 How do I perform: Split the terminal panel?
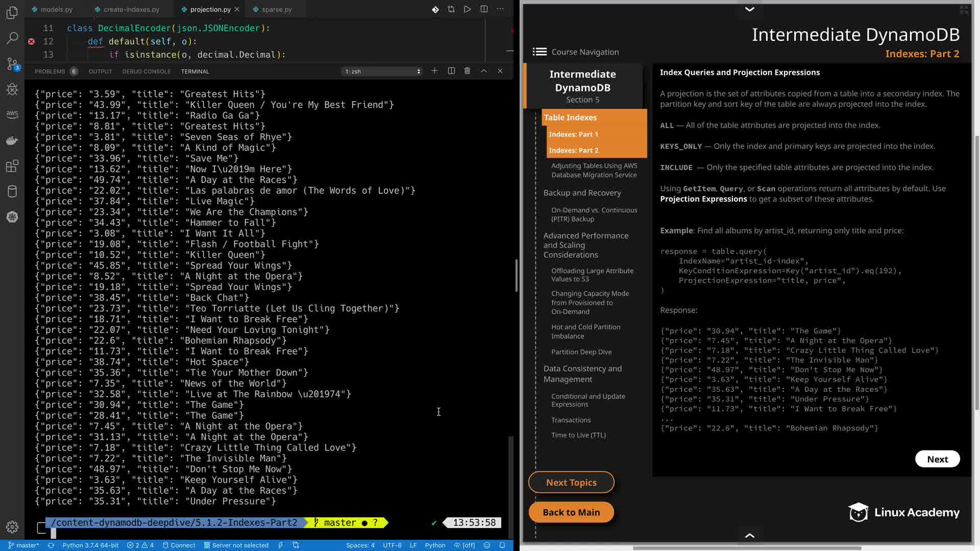coord(451,71)
